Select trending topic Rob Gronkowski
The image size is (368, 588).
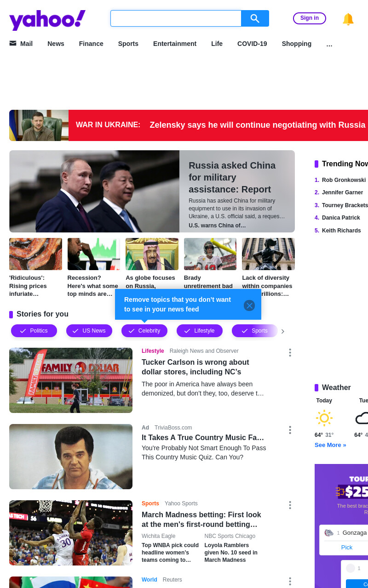[x=344, y=180]
